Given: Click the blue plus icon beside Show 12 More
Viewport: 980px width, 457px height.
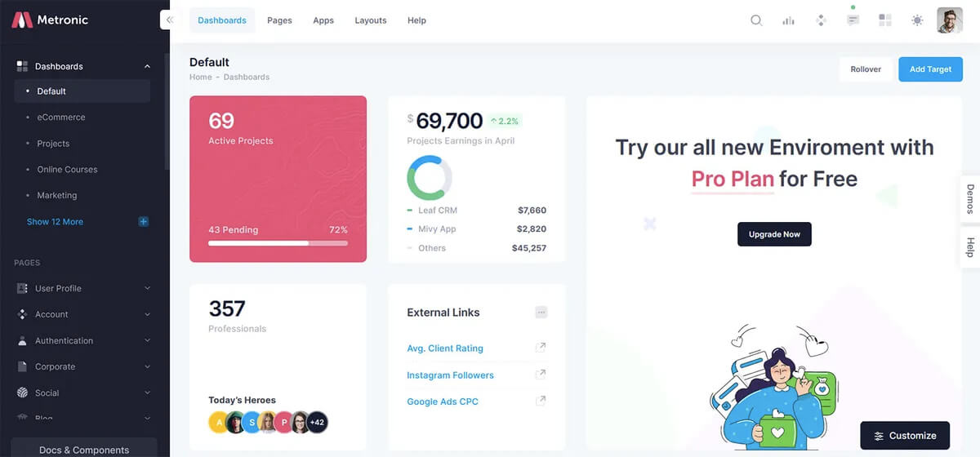Looking at the screenshot, I should click(x=144, y=222).
